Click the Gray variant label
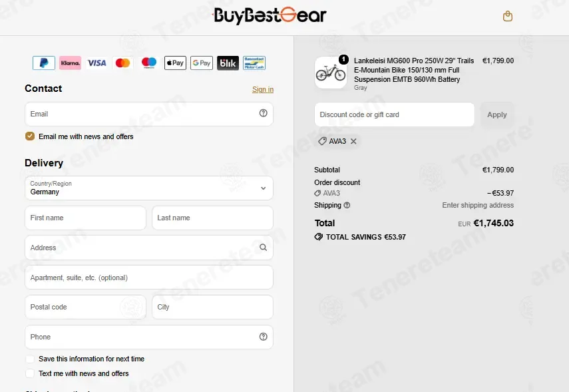 (x=360, y=88)
